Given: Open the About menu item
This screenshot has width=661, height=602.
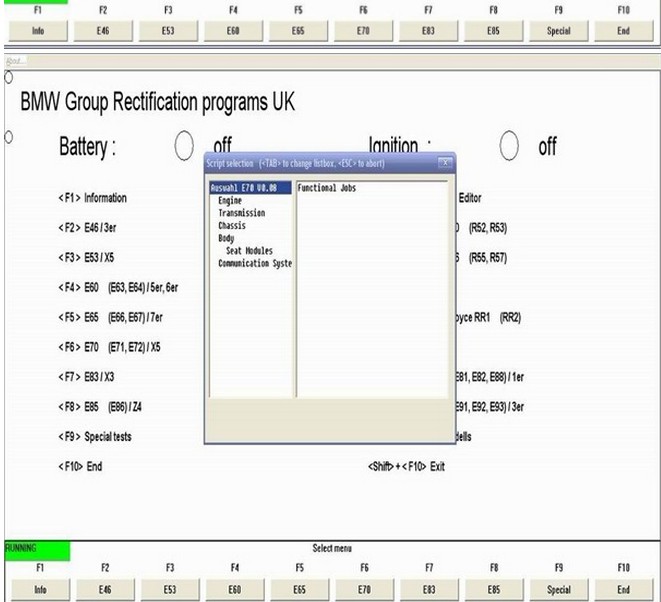Looking at the screenshot, I should pyautogui.click(x=16, y=62).
